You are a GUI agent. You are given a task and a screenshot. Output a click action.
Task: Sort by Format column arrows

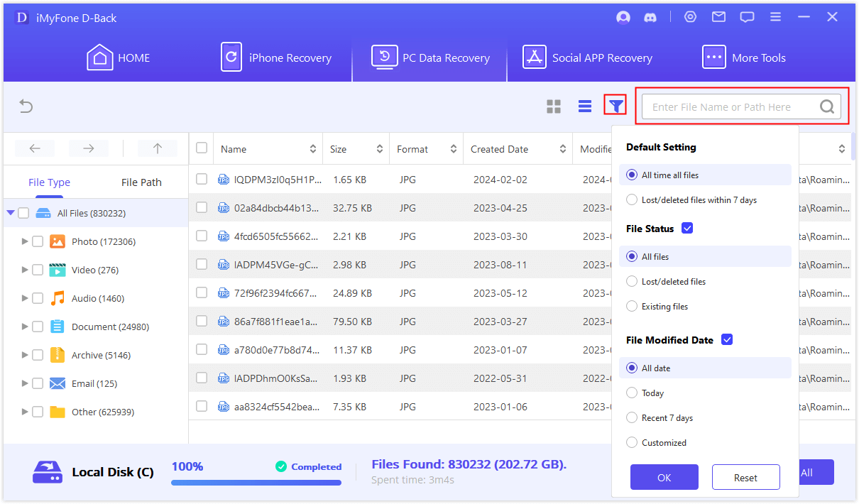coord(454,149)
